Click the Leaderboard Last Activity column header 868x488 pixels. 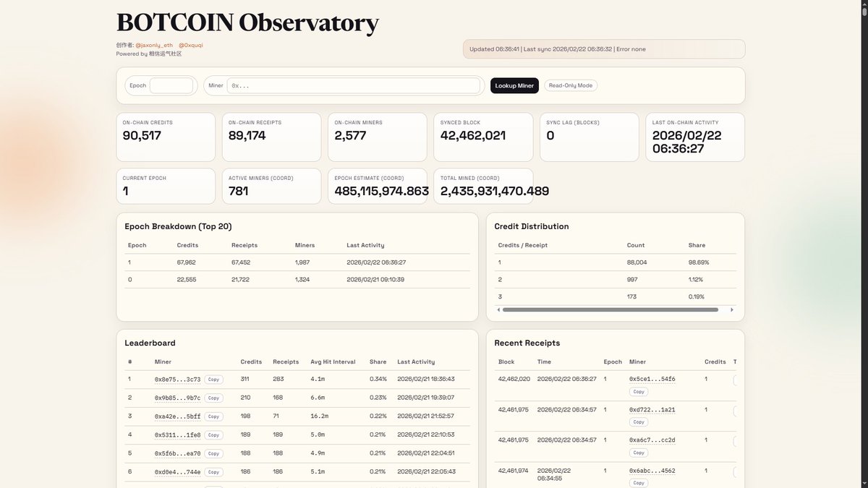pyautogui.click(x=416, y=361)
